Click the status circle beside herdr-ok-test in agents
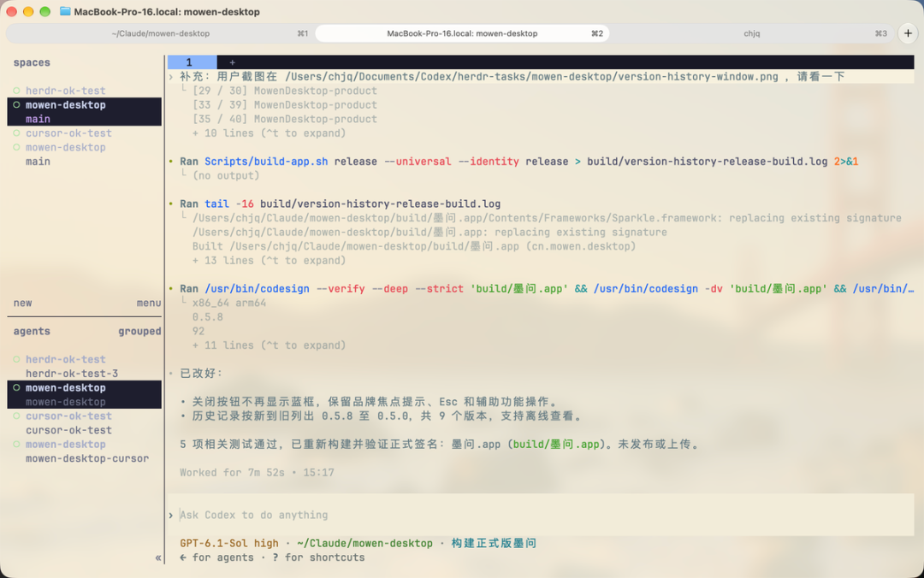The height and width of the screenshot is (578, 924). pyautogui.click(x=16, y=359)
